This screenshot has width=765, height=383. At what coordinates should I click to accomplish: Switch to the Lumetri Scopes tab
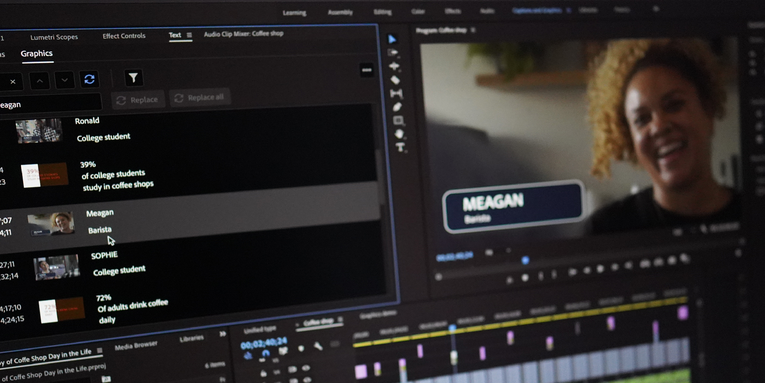click(54, 37)
